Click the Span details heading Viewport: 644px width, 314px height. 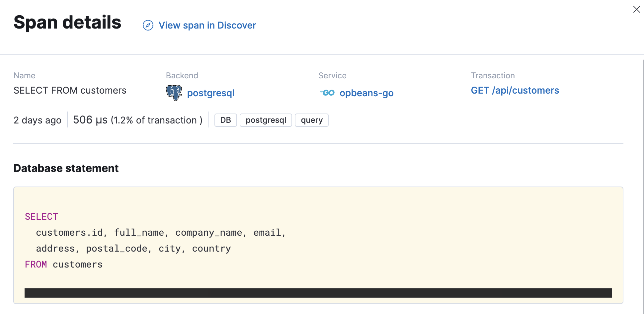(x=67, y=22)
